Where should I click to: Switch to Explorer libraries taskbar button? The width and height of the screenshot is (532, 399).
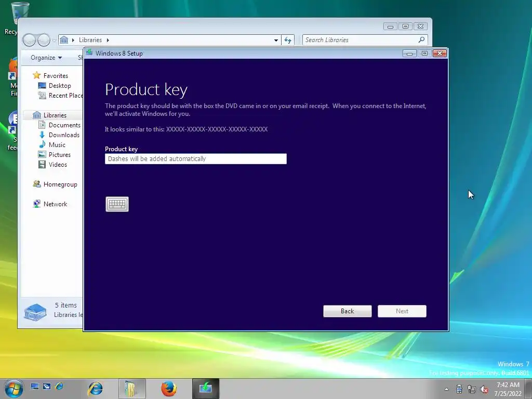coord(132,389)
